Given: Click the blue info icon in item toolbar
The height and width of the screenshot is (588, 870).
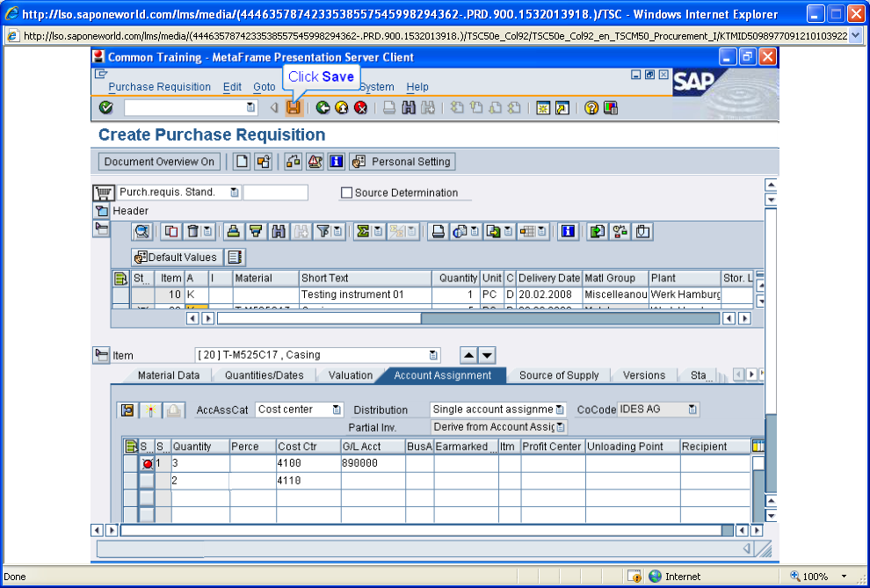Looking at the screenshot, I should click(567, 231).
